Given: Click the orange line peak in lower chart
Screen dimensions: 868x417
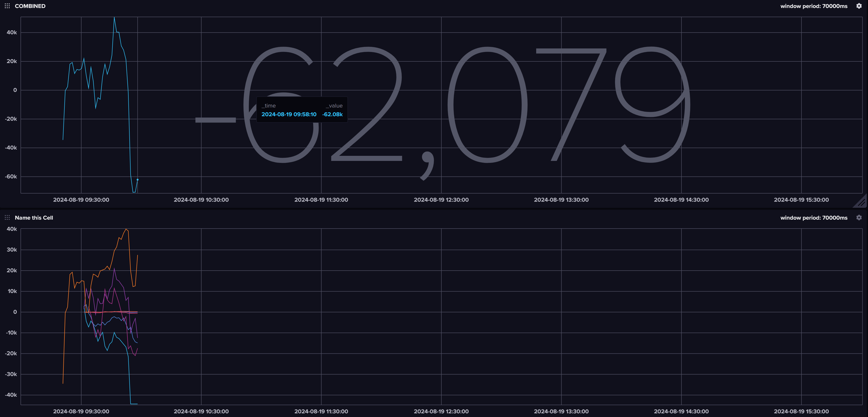Looking at the screenshot, I should pyautogui.click(x=126, y=229).
